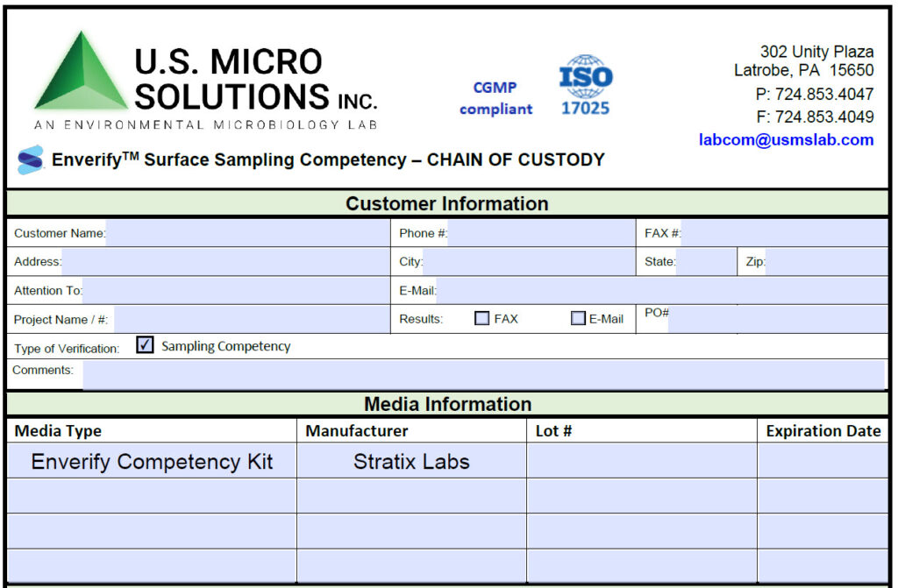Check the FAX results checkbox
This screenshot has width=898, height=588.
[x=481, y=319]
